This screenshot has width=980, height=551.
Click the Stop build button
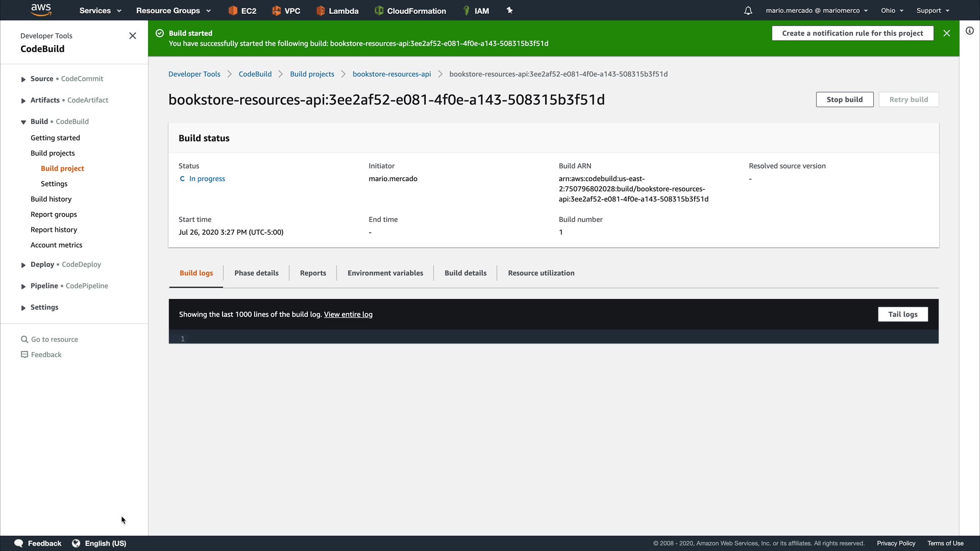(x=844, y=99)
